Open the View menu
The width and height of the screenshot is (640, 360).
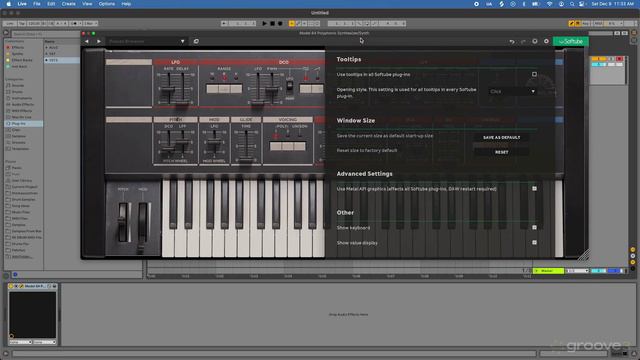[87, 4]
